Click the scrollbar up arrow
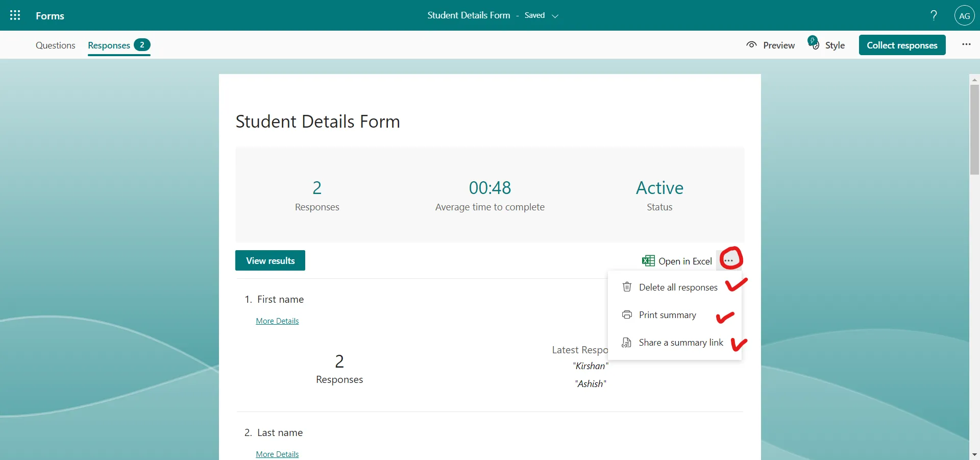This screenshot has height=460, width=980. point(974,80)
